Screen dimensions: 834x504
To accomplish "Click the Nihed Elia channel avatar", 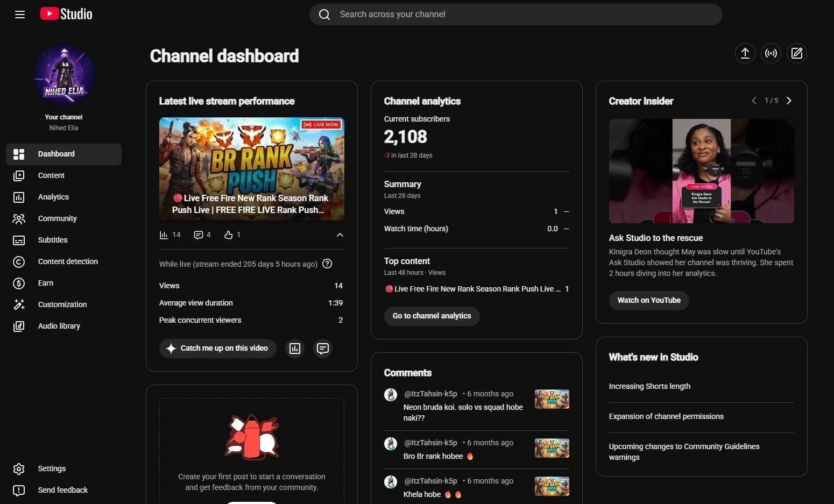I will (63, 75).
